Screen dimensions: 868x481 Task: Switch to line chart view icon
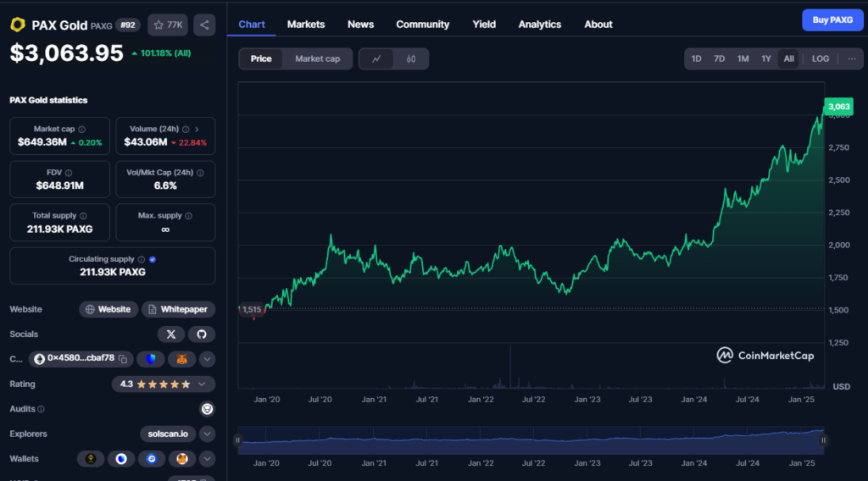[376, 58]
